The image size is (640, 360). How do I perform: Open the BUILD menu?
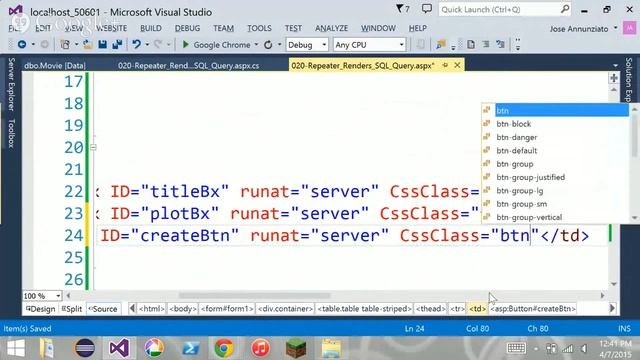click(151, 28)
